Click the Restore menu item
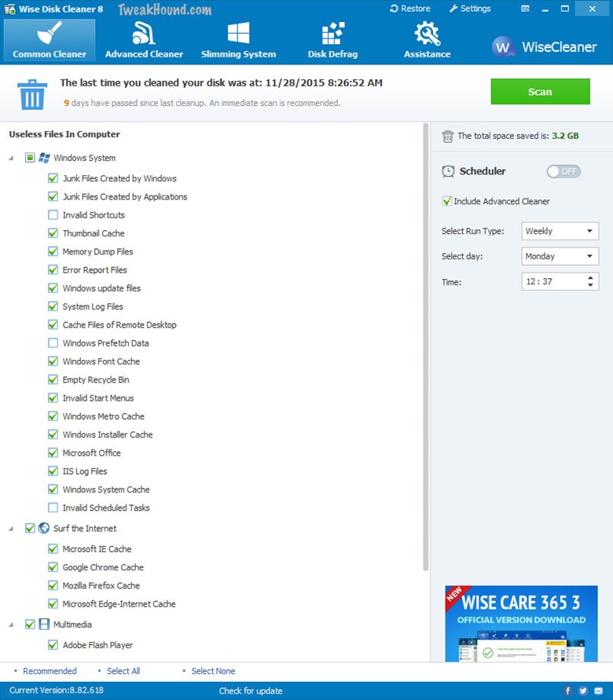Viewport: 613px width, 700px height. [410, 9]
